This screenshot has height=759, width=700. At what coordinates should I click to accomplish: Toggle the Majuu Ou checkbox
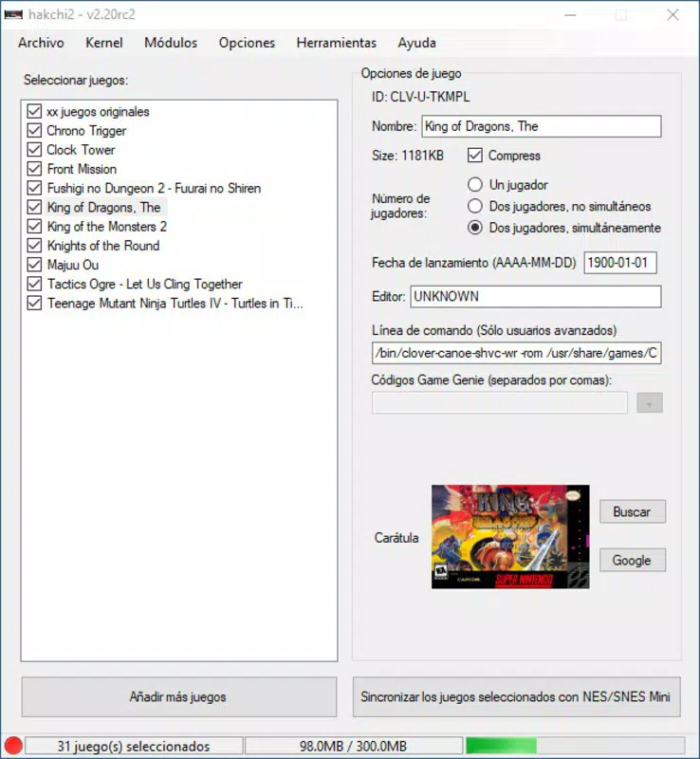(34, 265)
